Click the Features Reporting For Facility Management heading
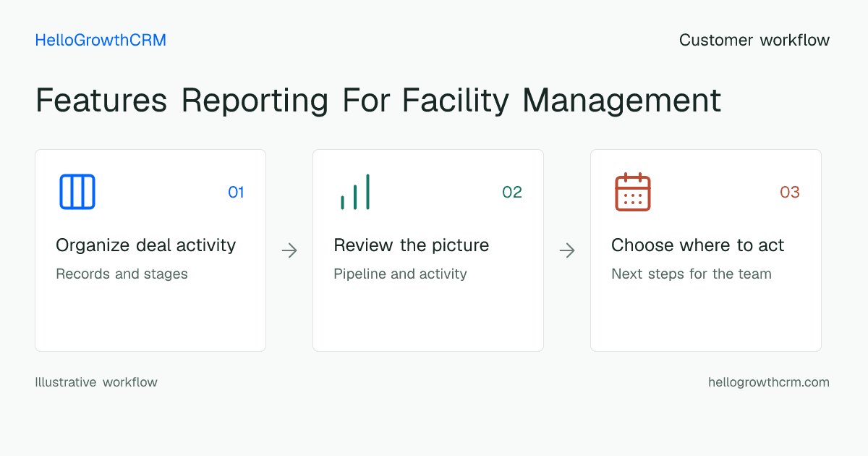868x456 pixels. 378,101
